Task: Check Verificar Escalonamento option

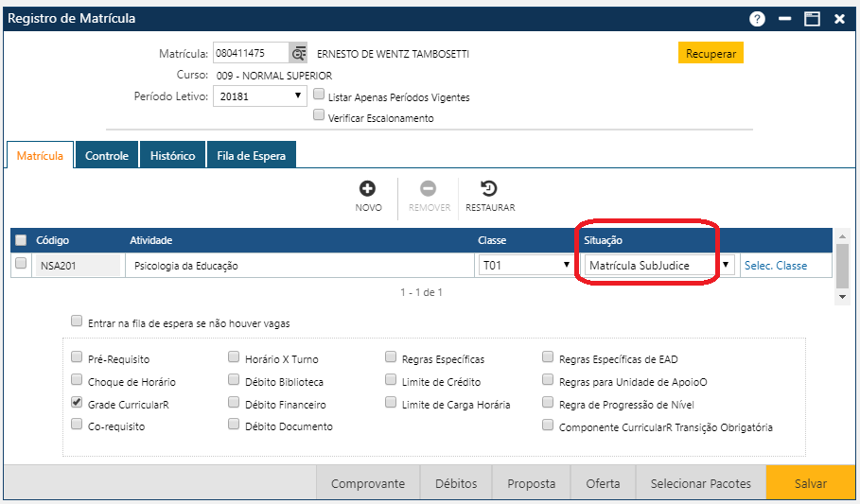Action: coord(320,116)
